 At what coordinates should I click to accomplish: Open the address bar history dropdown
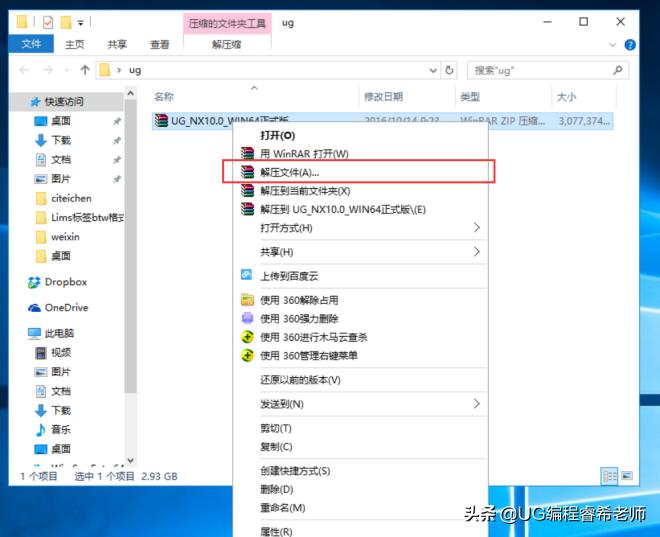point(433,70)
